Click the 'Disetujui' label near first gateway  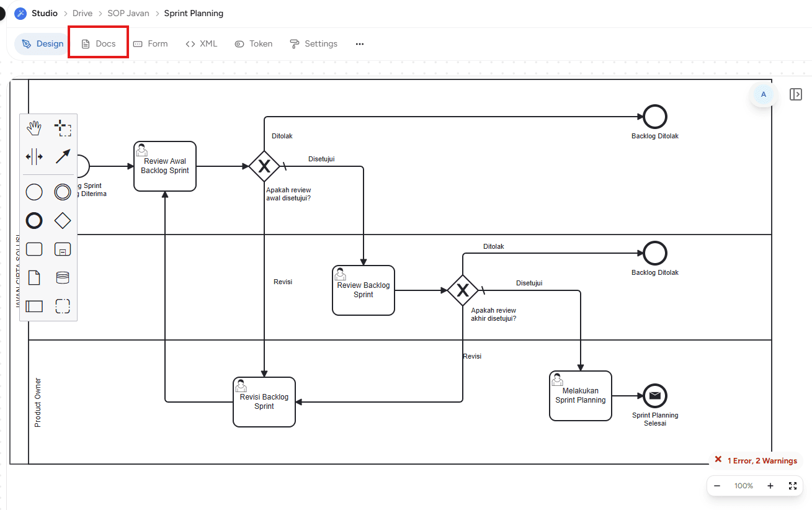tap(321, 159)
